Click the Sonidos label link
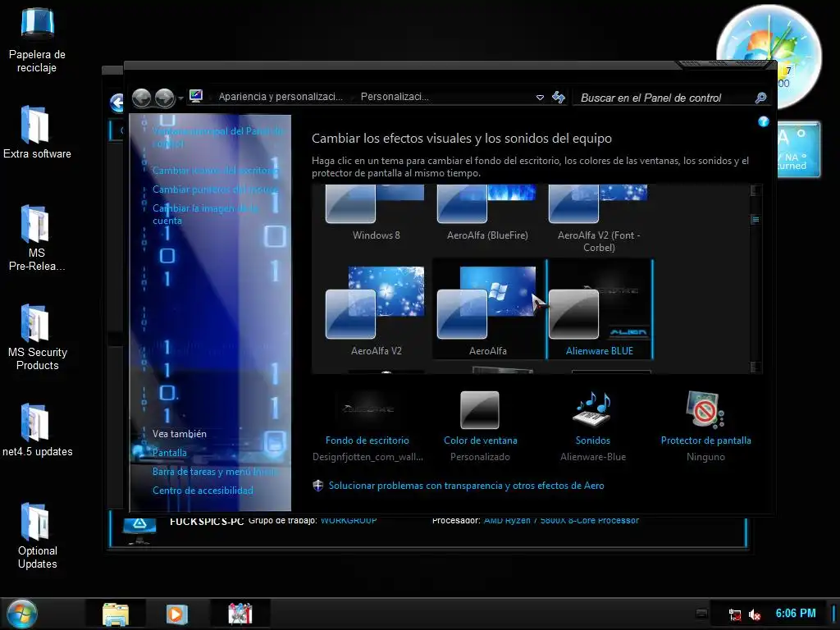 592,441
